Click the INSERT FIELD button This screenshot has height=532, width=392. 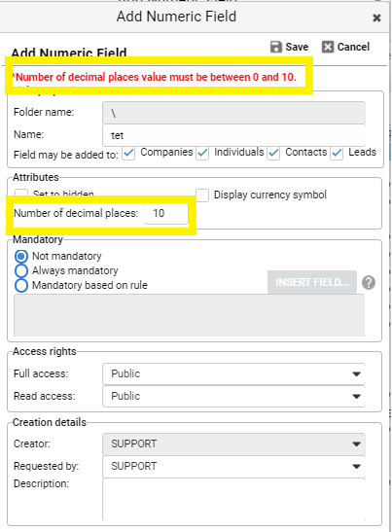pyautogui.click(x=312, y=282)
